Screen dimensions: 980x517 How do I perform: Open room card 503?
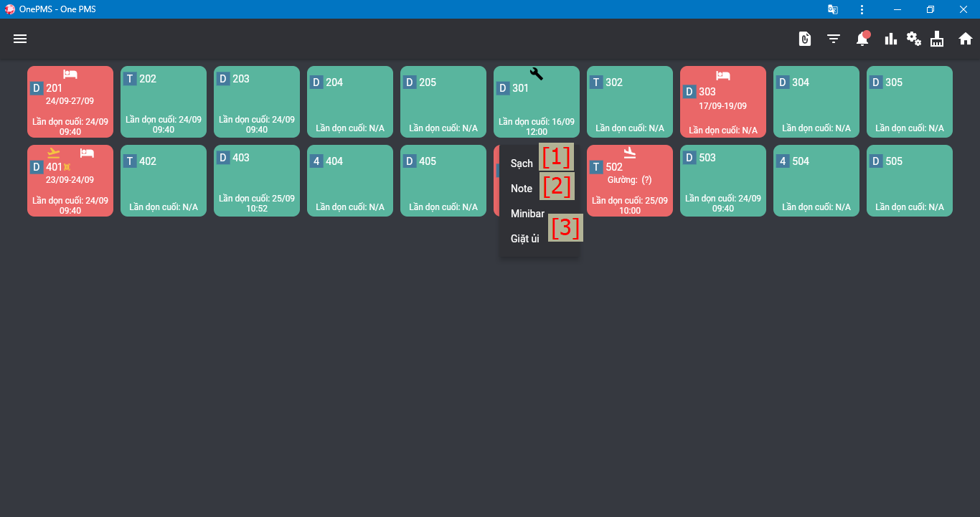[x=723, y=181]
